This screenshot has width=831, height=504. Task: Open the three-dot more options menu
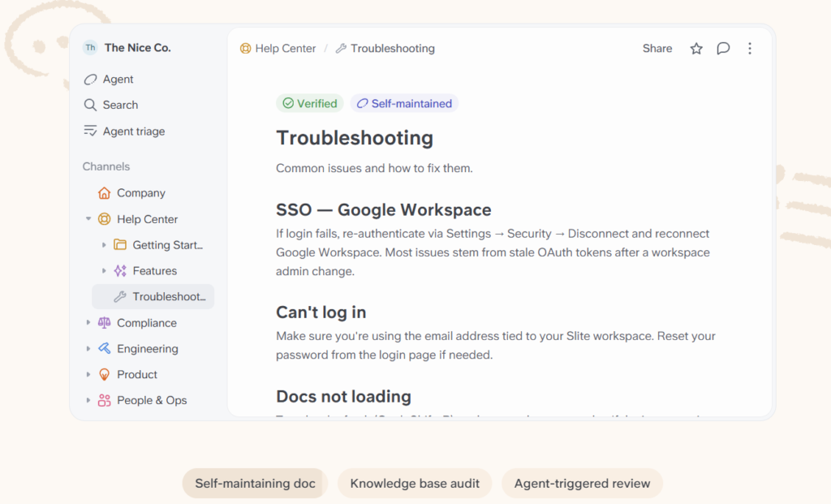coord(749,49)
